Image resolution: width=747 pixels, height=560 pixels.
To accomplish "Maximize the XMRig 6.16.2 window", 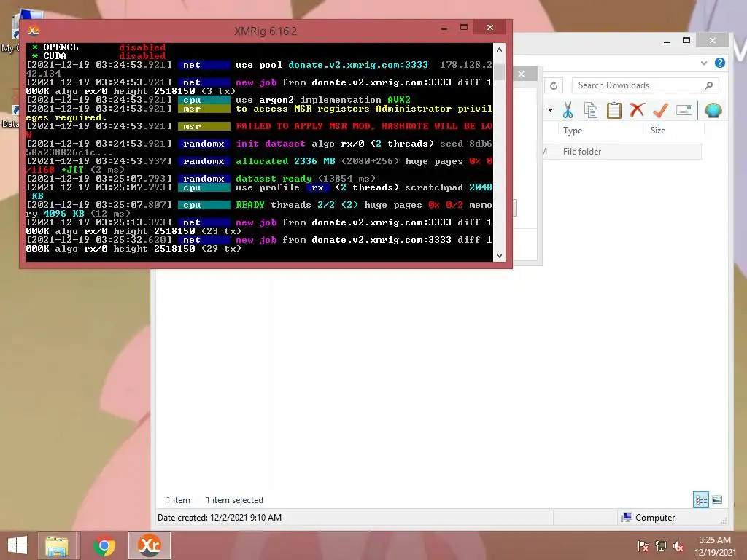I will [463, 28].
